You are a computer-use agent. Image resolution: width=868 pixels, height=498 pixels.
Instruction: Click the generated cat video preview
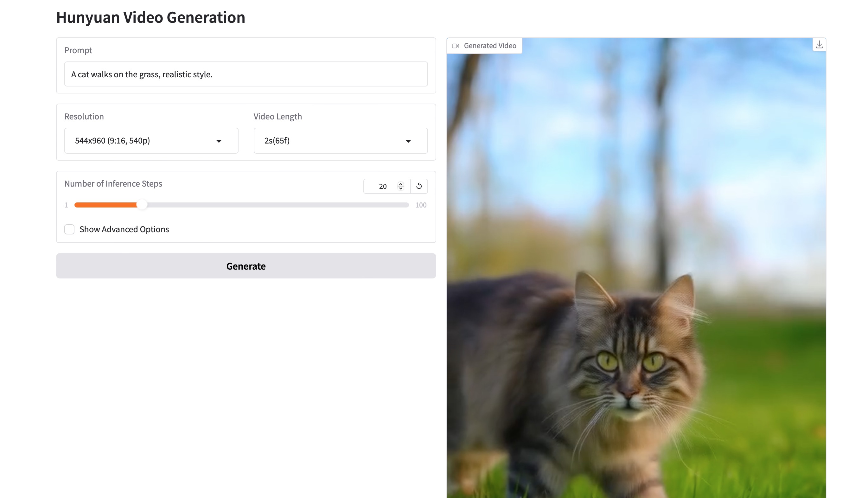coord(636,274)
